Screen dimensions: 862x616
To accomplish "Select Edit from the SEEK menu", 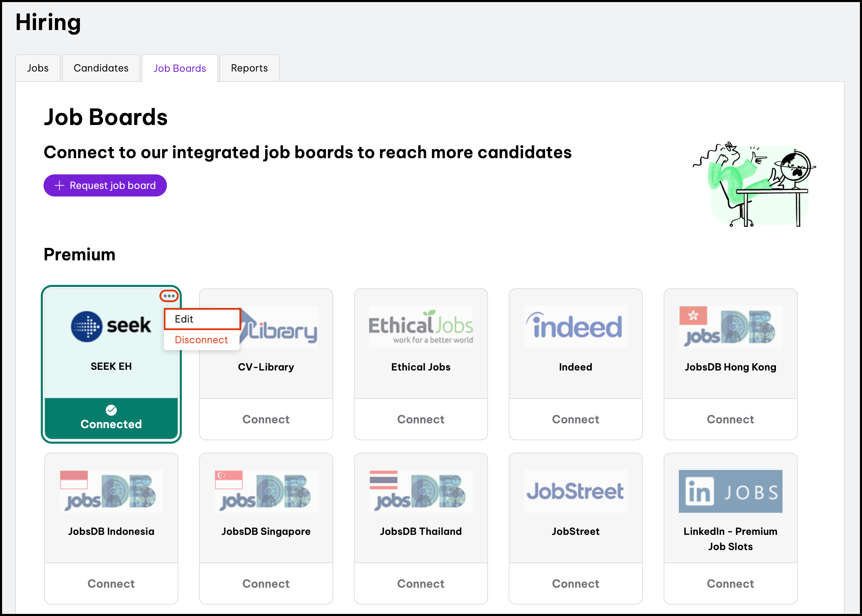I will coord(202,319).
